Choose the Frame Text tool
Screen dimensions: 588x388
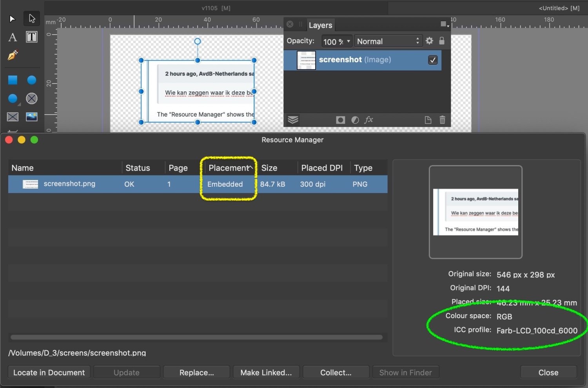click(x=32, y=37)
